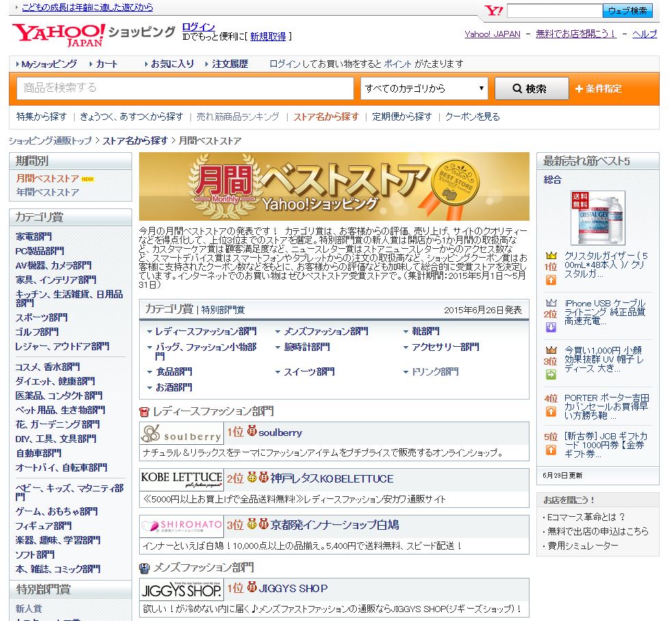Viewport: 672px width, 621px height.
Task: Click the ウェブ検索 button
Action: point(627,11)
